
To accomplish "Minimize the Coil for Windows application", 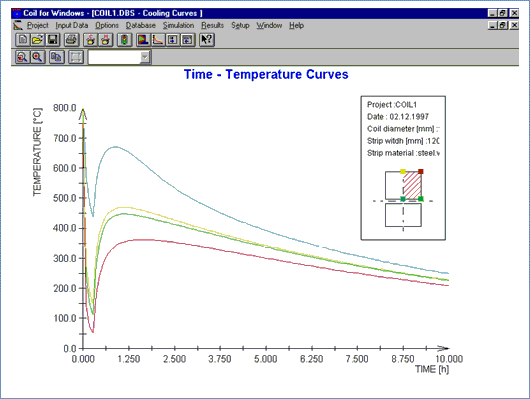I will [492, 13].
